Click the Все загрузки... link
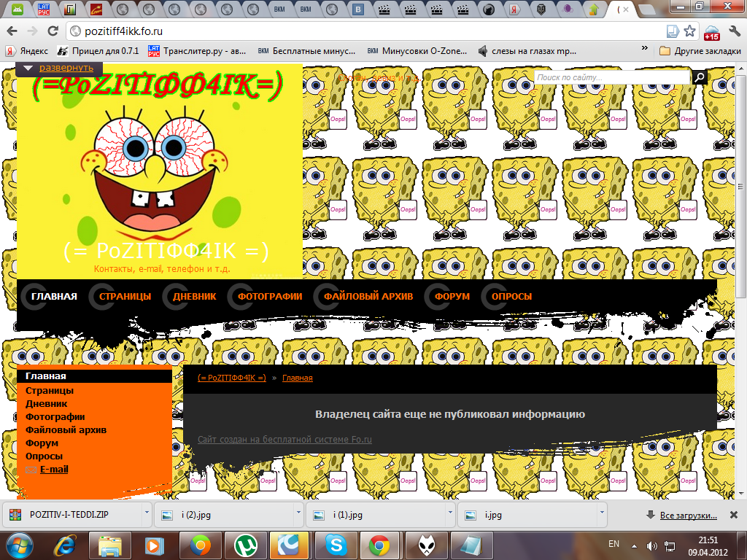 point(689,516)
